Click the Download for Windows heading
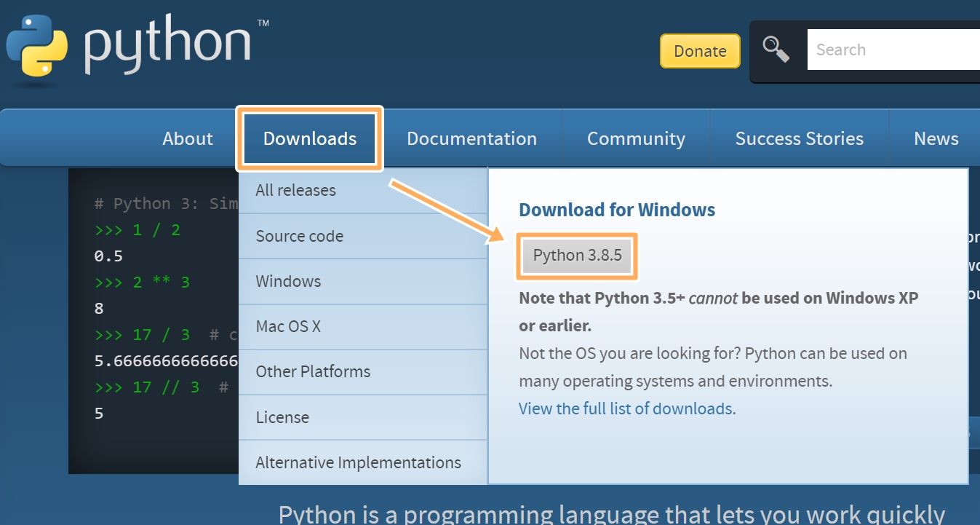Viewport: 980px width, 525px height. coord(617,210)
